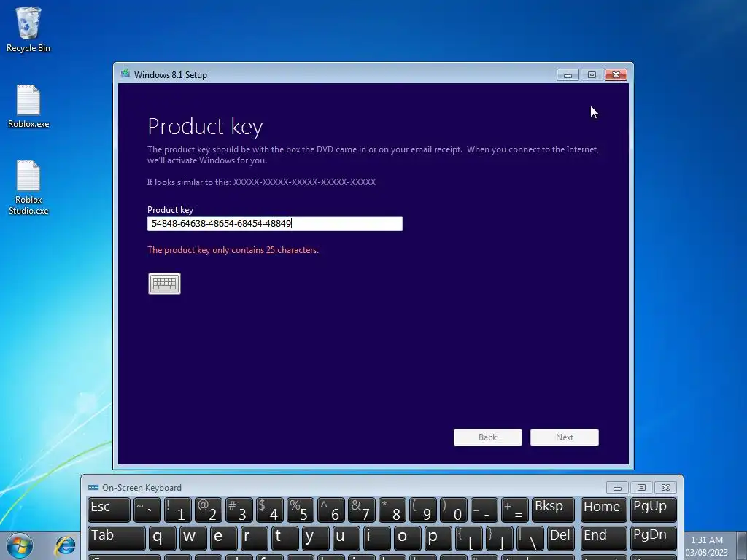Image resolution: width=747 pixels, height=560 pixels.
Task: Tap the t key on On-Screen Keyboard
Action: 285,538
